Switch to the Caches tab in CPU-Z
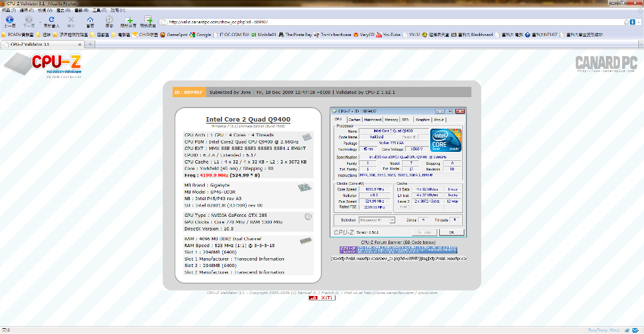This screenshot has height=334, width=644. (354, 120)
